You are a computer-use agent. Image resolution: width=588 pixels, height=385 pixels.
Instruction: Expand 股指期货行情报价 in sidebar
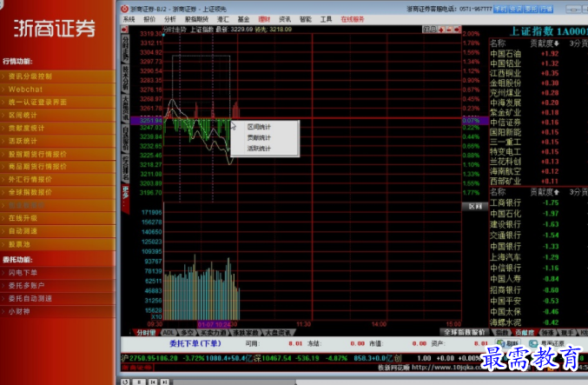click(57, 154)
